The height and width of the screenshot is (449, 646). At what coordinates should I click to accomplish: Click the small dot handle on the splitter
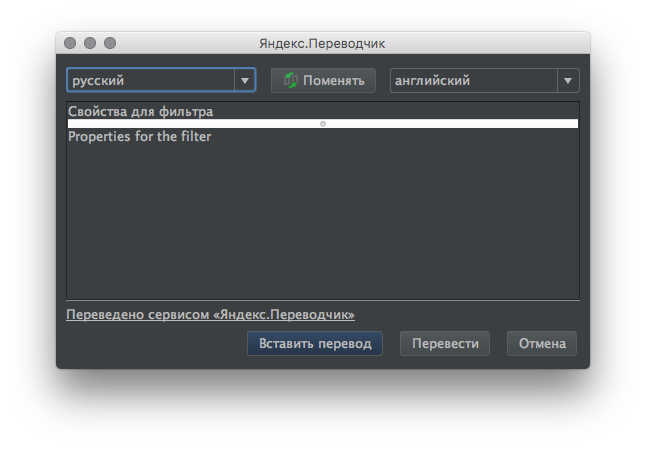point(323,124)
